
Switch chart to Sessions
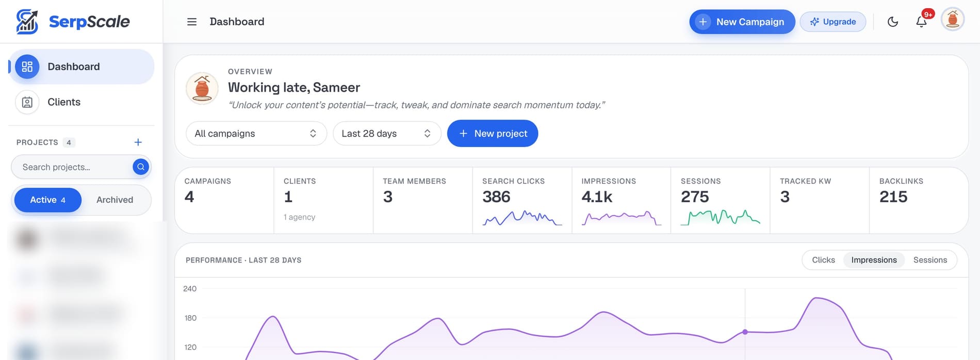pyautogui.click(x=930, y=260)
